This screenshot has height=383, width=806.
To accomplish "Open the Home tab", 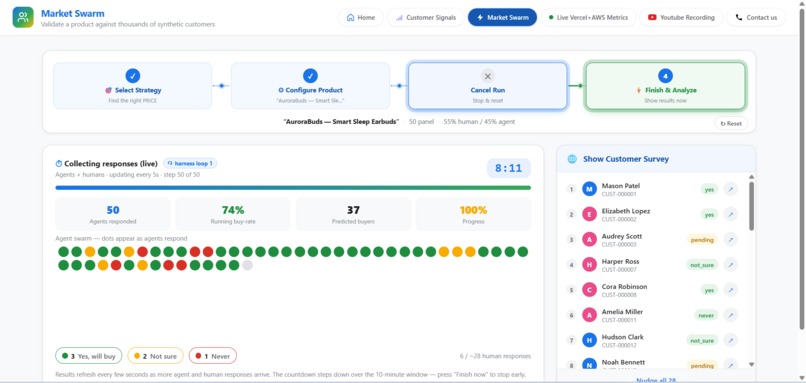I will tap(361, 17).
